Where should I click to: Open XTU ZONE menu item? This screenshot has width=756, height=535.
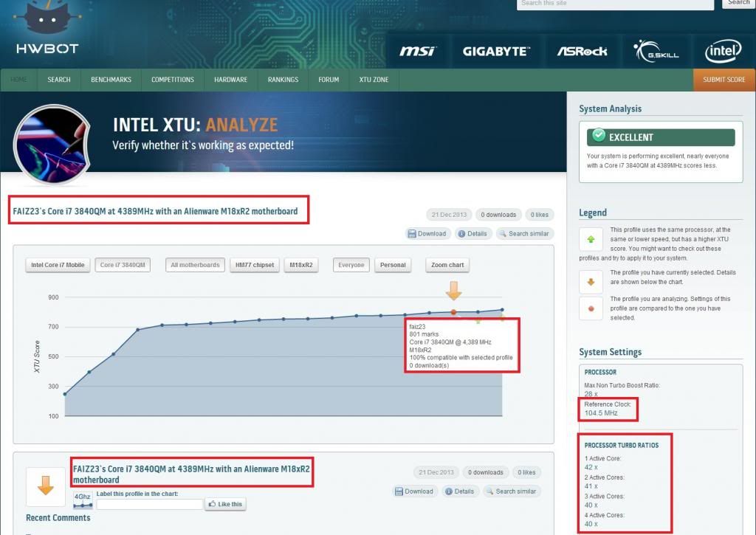click(374, 80)
